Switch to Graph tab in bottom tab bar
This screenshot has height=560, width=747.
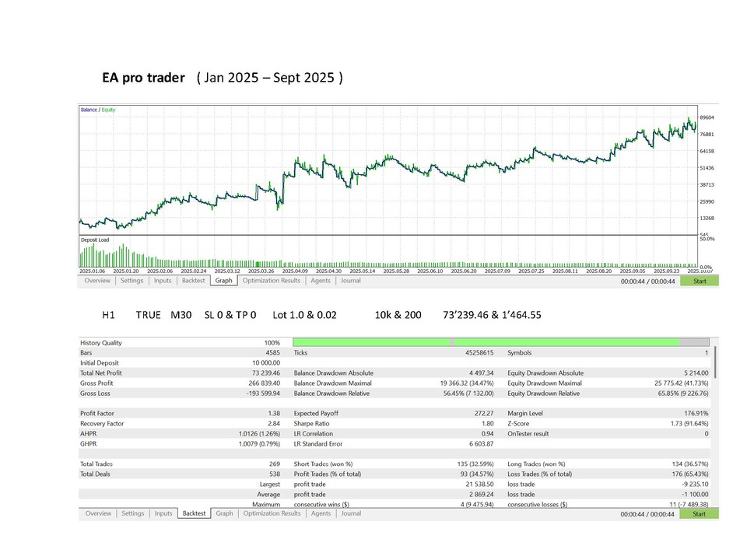click(x=224, y=513)
